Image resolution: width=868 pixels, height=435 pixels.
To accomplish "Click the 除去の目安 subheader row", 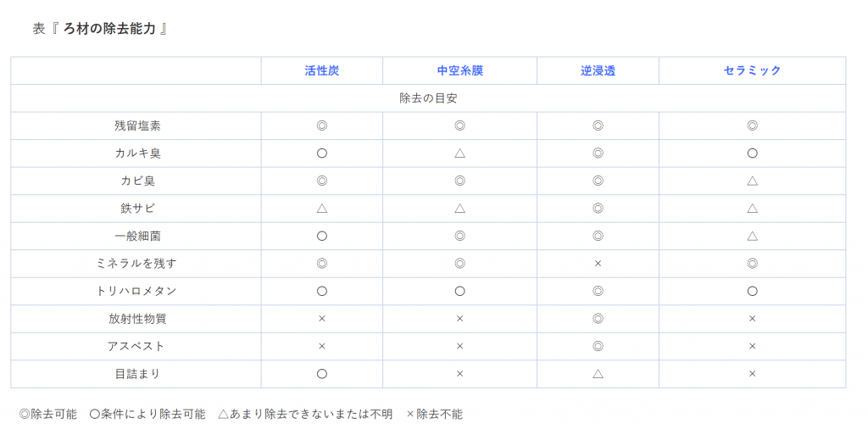I will 428,98.
